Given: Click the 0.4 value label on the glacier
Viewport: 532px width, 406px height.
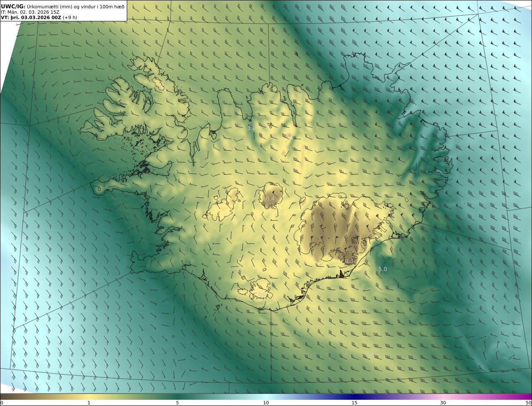Looking at the screenshot, I should pos(270,198).
